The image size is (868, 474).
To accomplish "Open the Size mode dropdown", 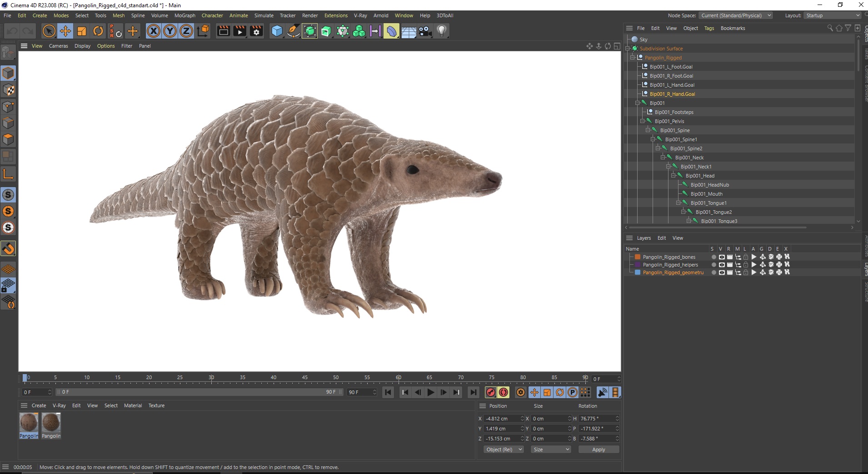I will coord(551,449).
